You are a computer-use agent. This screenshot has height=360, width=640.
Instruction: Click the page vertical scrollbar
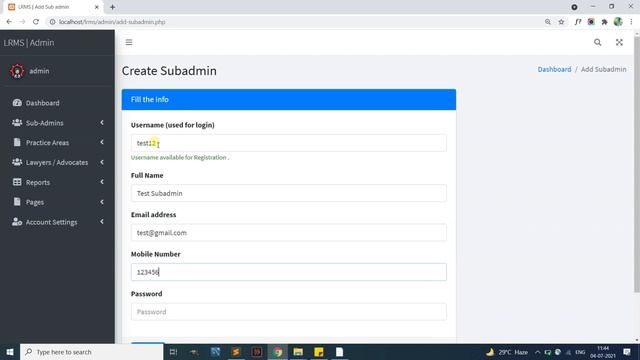[637, 163]
